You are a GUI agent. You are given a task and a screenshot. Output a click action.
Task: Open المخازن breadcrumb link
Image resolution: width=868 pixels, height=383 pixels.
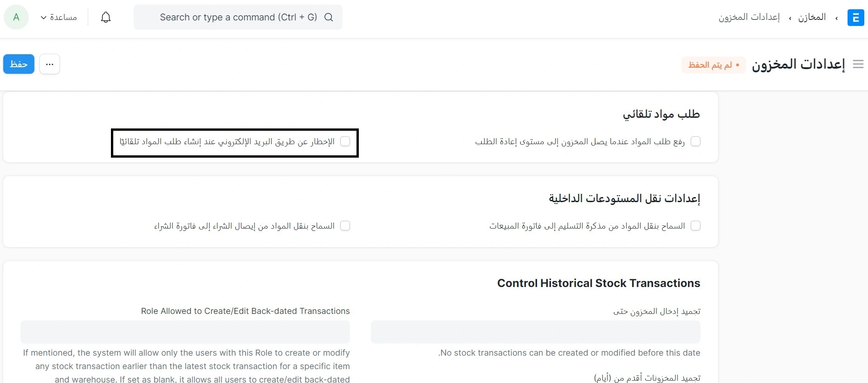click(x=812, y=17)
